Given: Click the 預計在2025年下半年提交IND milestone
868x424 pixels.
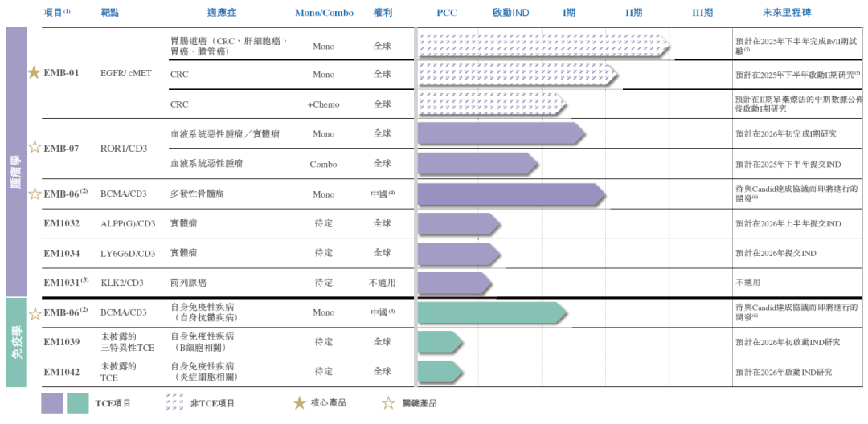Looking at the screenshot, I should click(x=788, y=164).
